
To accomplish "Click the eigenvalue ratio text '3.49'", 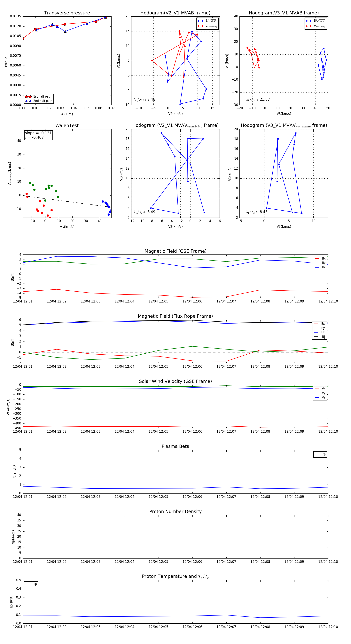I will 151,212.
